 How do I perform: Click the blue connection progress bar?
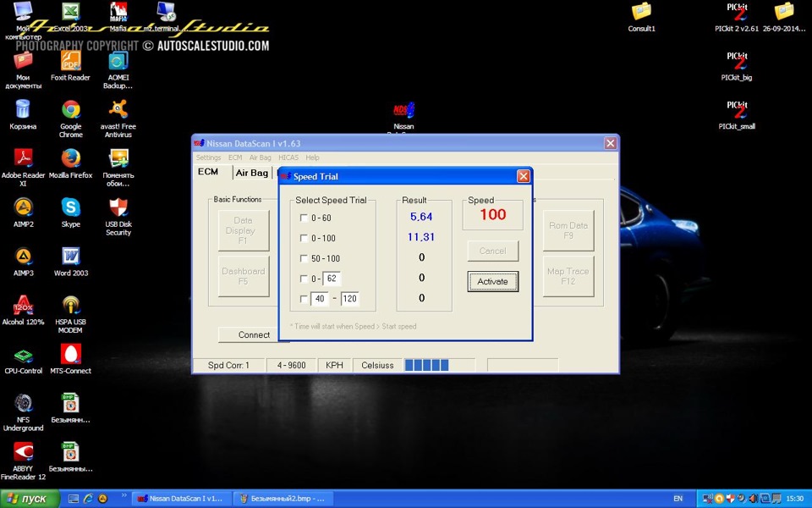click(x=440, y=366)
